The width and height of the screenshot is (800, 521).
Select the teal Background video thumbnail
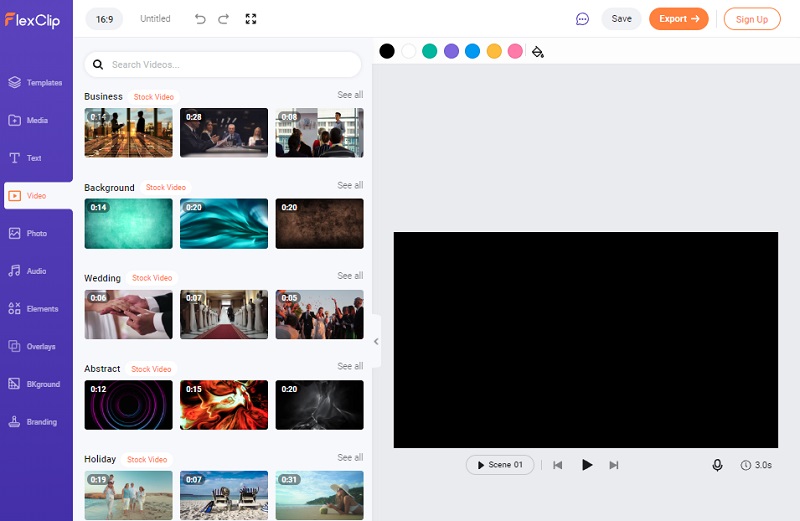pyautogui.click(x=128, y=223)
